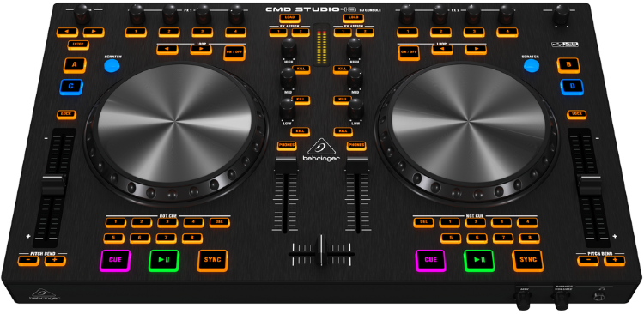644x314 pixels.
Task: Activate FX 2 button 4
Action: coord(507,32)
